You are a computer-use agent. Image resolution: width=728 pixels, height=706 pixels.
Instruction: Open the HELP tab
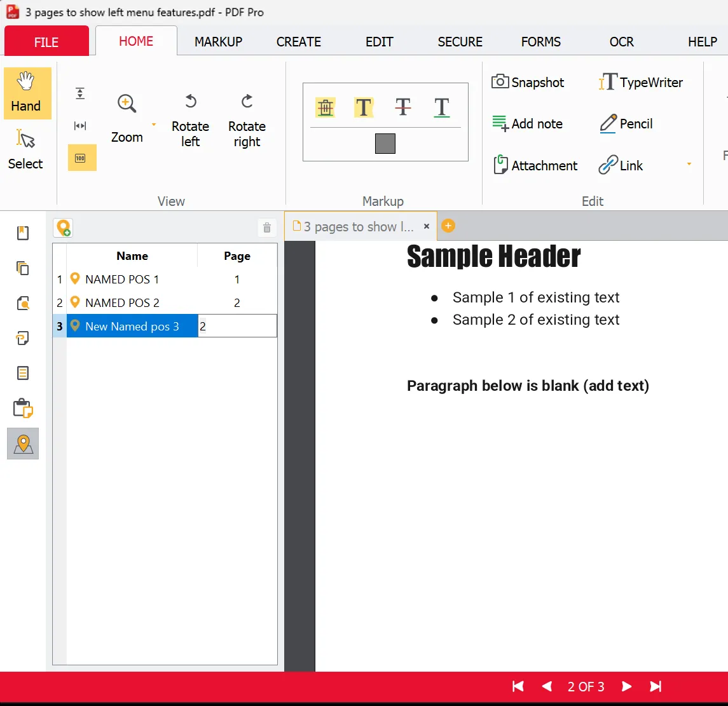[703, 42]
